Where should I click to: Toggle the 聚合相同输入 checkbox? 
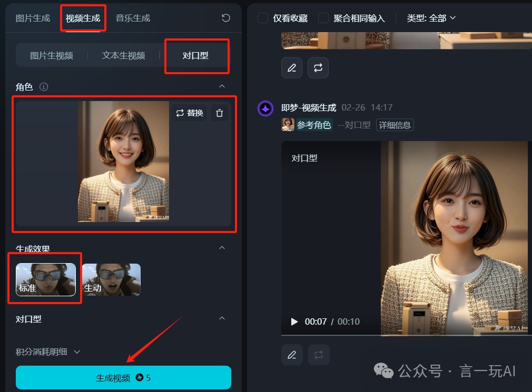pyautogui.click(x=323, y=18)
